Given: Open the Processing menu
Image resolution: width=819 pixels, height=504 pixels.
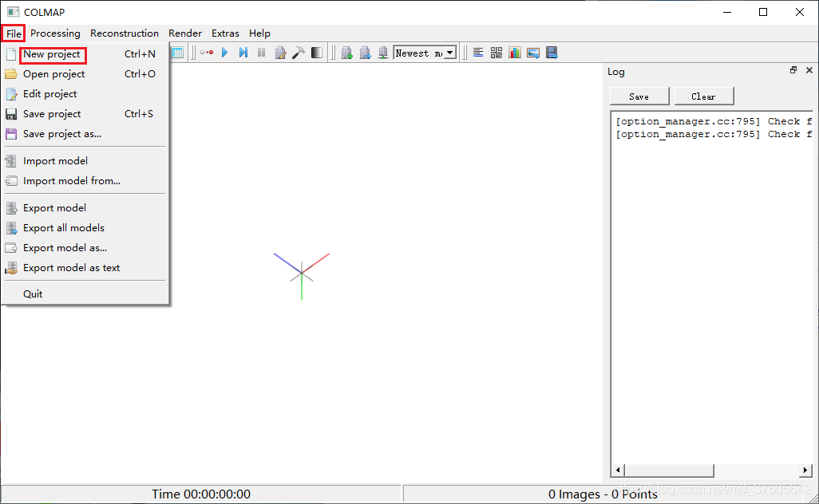Looking at the screenshot, I should 55,33.
